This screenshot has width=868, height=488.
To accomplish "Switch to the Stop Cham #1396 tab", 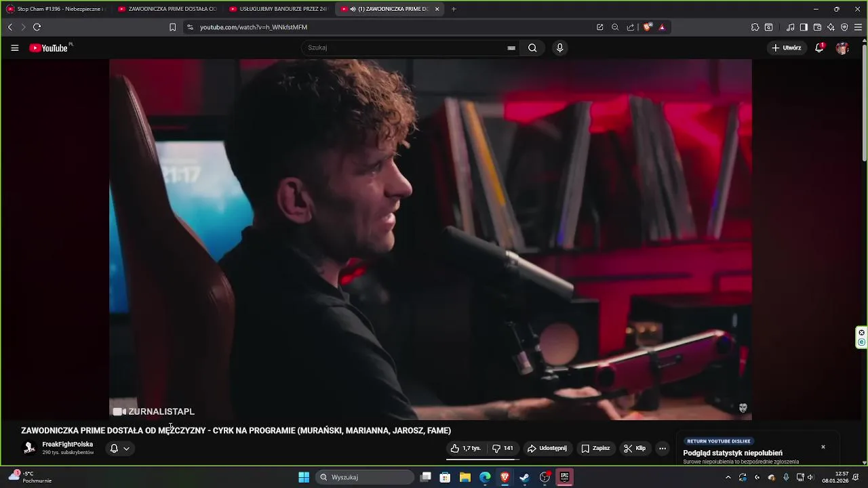I will click(x=55, y=9).
